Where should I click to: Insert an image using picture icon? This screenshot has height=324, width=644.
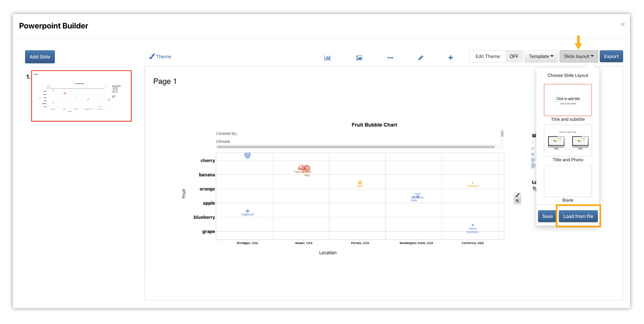(359, 58)
